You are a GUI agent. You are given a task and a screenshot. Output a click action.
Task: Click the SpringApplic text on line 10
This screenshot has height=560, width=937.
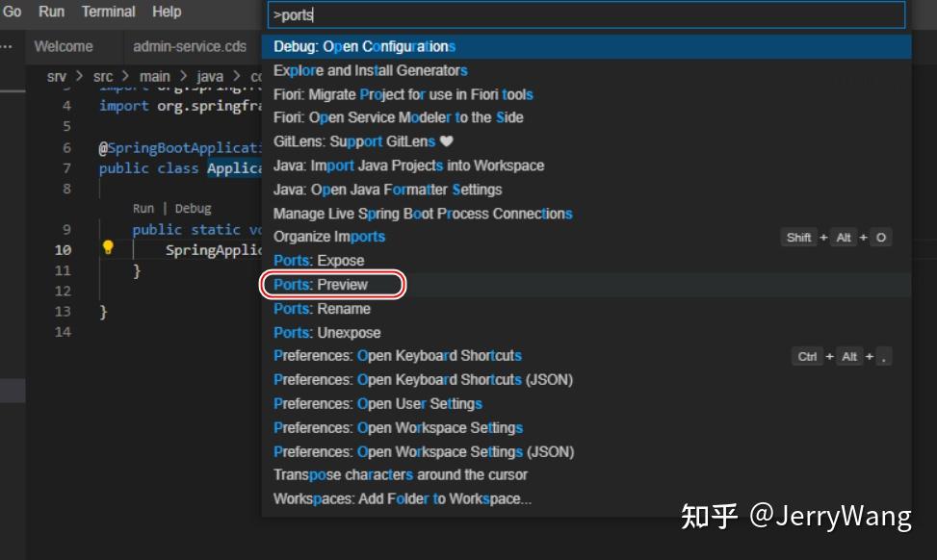coord(214,250)
